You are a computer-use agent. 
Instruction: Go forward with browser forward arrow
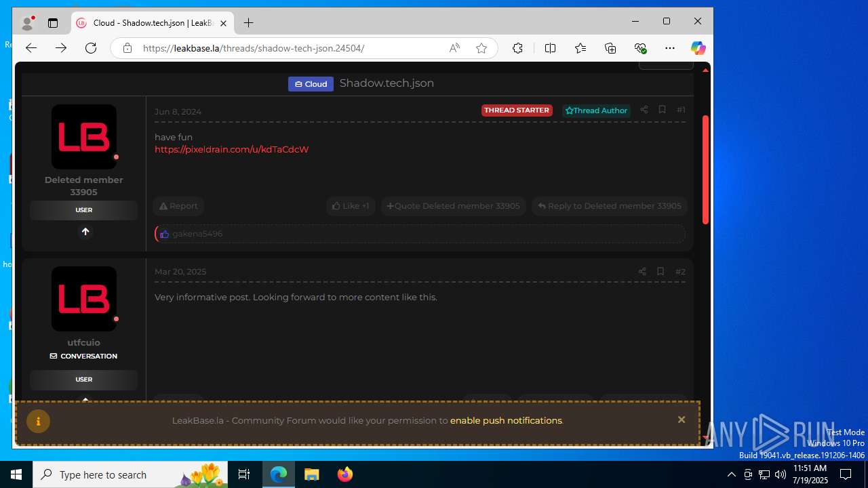(61, 48)
